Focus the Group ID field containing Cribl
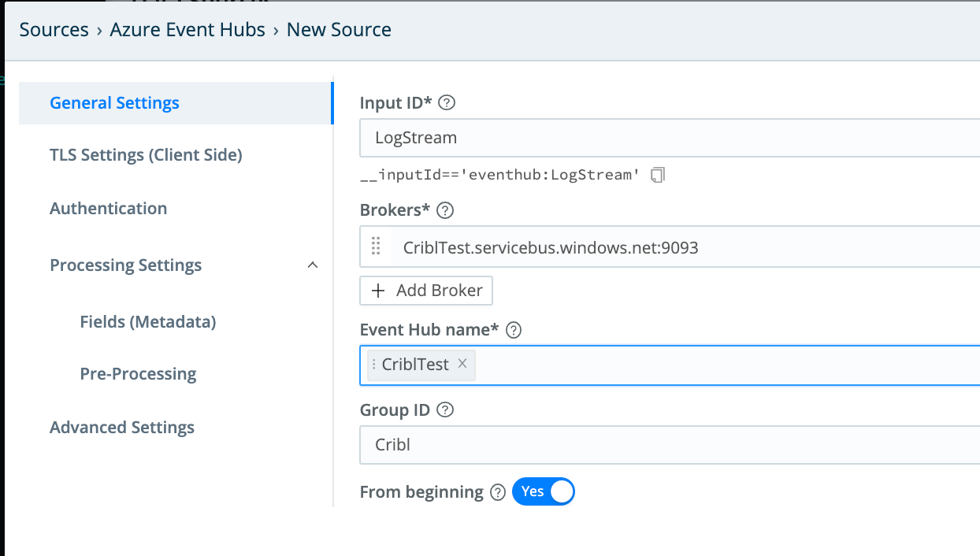Image resolution: width=980 pixels, height=556 pixels. point(670,445)
